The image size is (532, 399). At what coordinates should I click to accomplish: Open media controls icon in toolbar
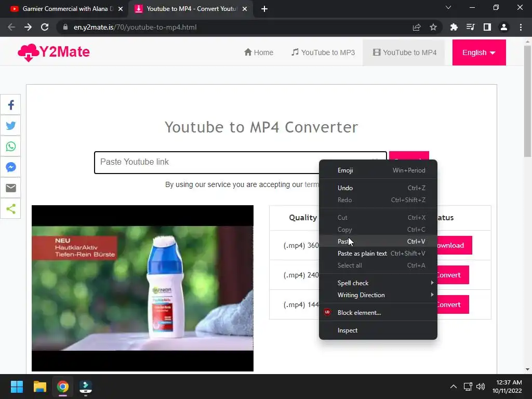[470, 27]
